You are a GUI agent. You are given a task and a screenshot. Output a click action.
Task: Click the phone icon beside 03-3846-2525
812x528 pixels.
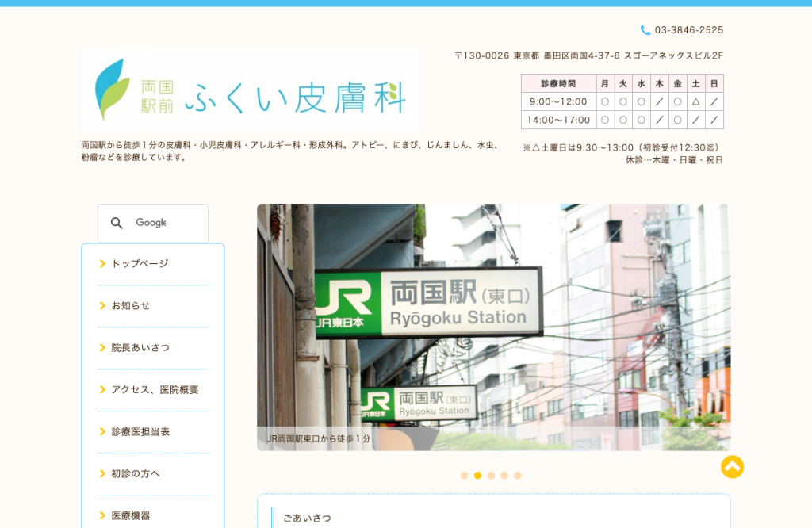(645, 30)
